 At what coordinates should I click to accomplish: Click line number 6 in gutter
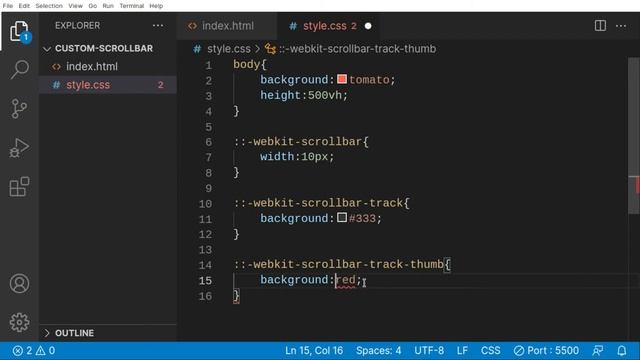click(x=209, y=142)
